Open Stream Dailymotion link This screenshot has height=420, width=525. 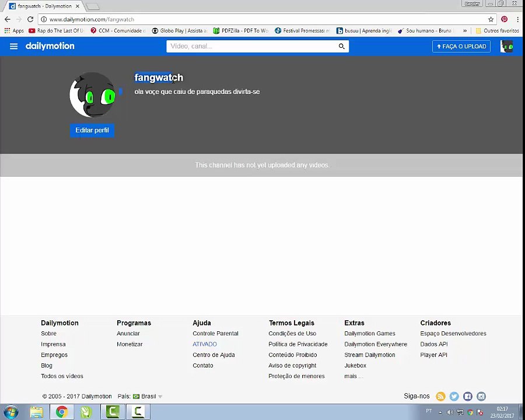tap(370, 355)
